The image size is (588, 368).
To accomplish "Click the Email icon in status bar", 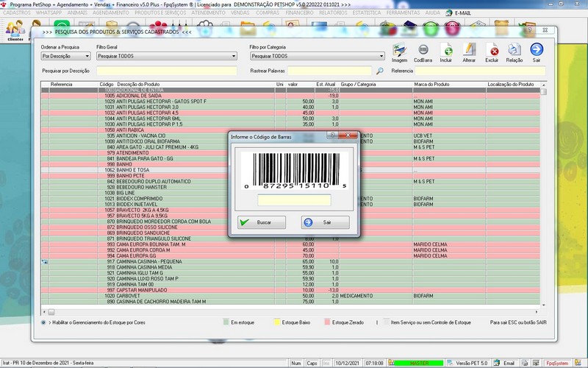I will [x=497, y=363].
